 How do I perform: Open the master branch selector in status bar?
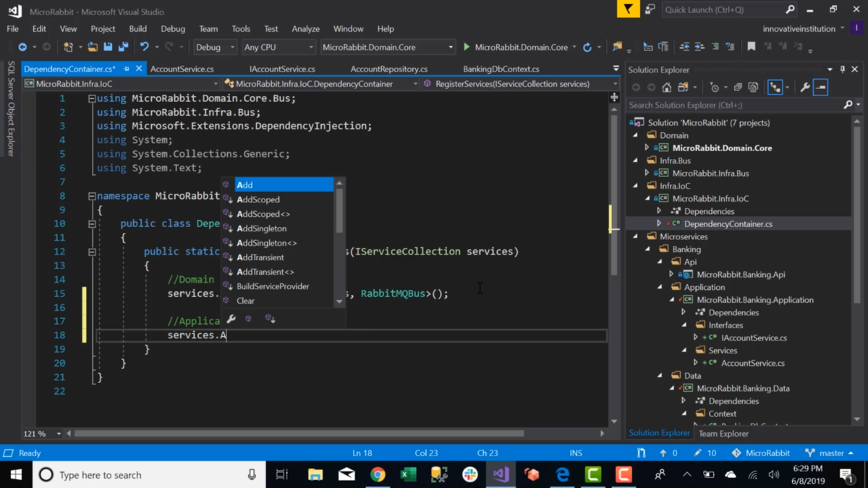coord(829,453)
